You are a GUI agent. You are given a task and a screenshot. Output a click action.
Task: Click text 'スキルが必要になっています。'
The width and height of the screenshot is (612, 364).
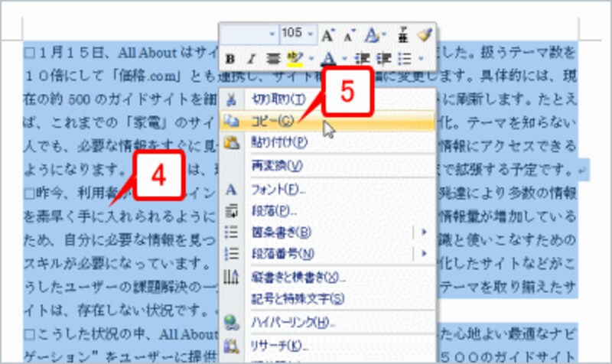[x=118, y=264]
